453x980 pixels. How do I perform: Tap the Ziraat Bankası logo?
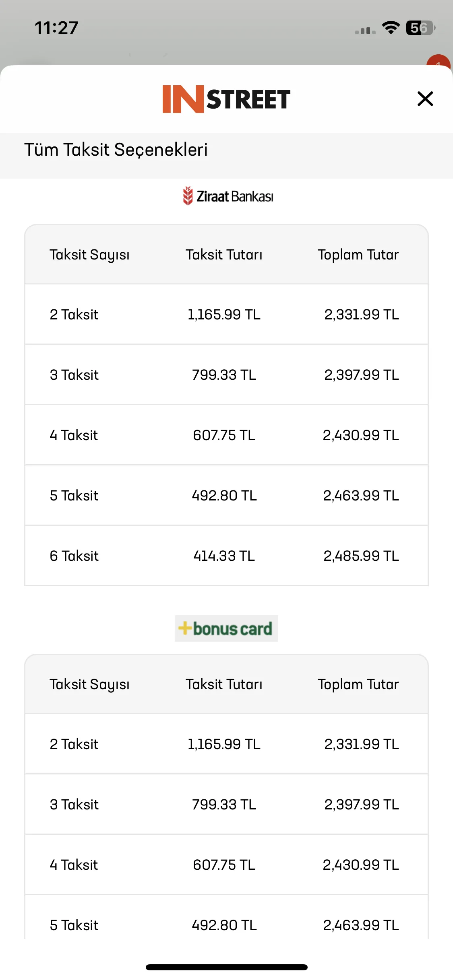(228, 196)
